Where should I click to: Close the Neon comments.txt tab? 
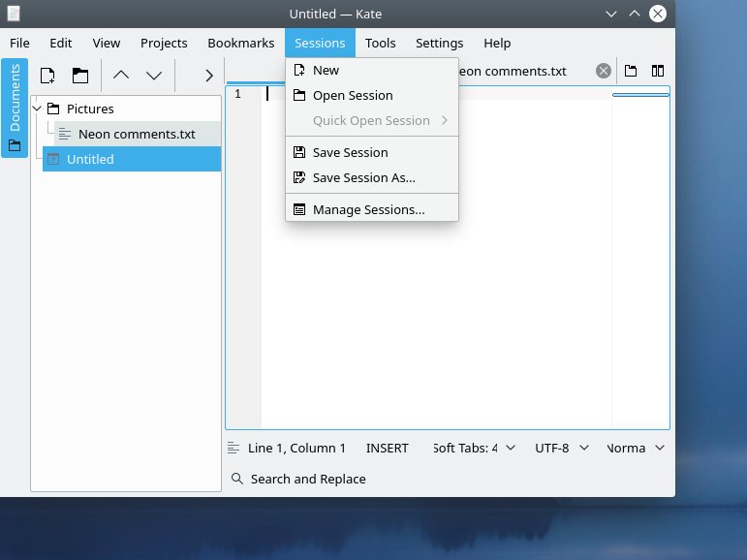coord(603,71)
